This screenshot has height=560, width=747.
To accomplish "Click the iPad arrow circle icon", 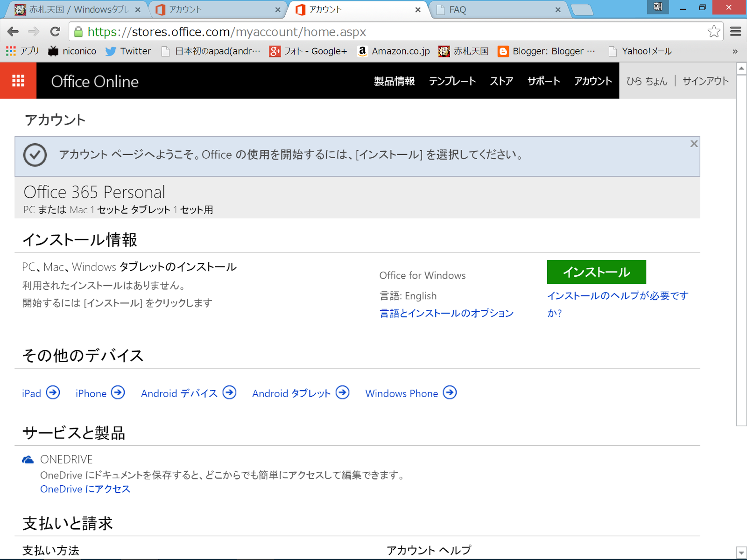I will [x=53, y=392].
